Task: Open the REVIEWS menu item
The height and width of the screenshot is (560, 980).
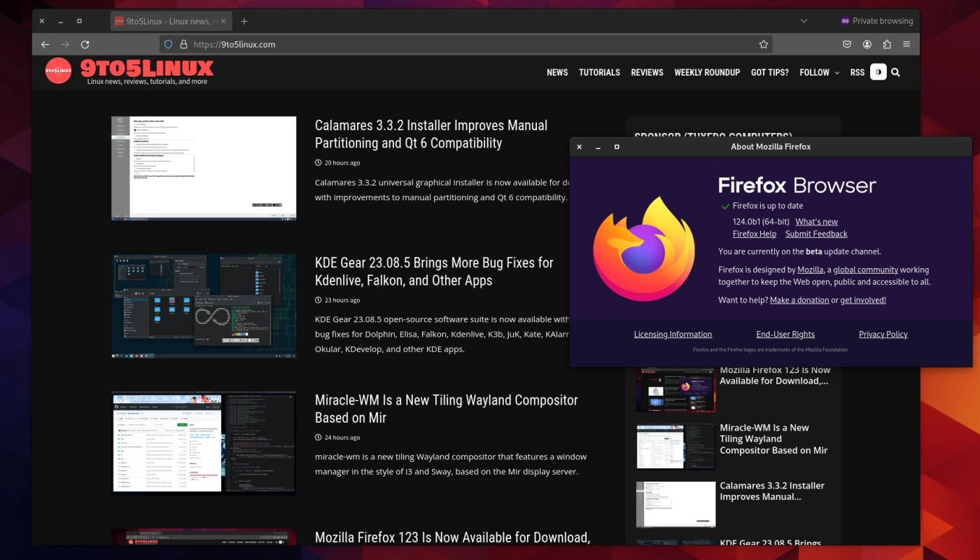Action: coord(647,72)
